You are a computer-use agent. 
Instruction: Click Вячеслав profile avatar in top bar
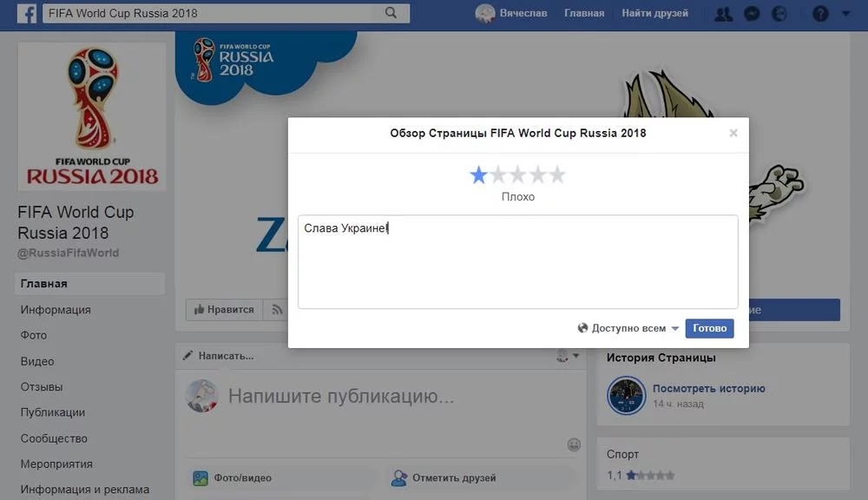[x=485, y=13]
